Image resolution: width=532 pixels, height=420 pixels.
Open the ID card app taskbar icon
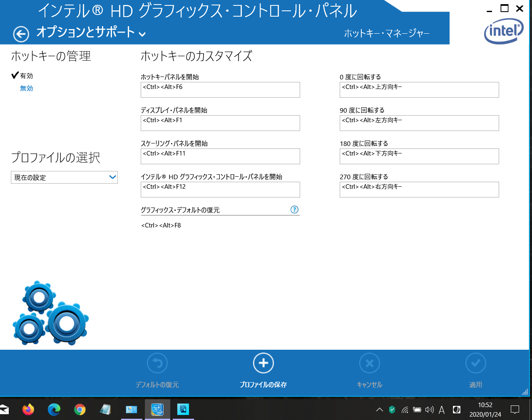point(132,410)
